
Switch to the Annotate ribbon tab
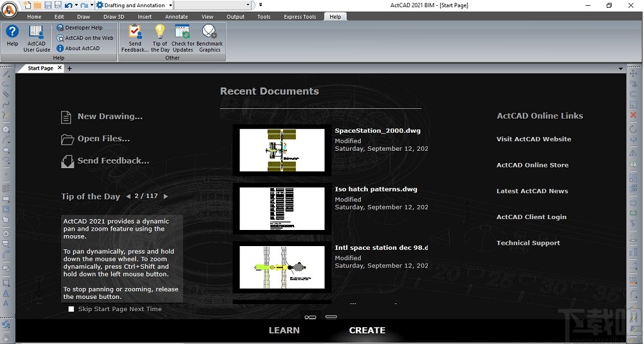(176, 17)
